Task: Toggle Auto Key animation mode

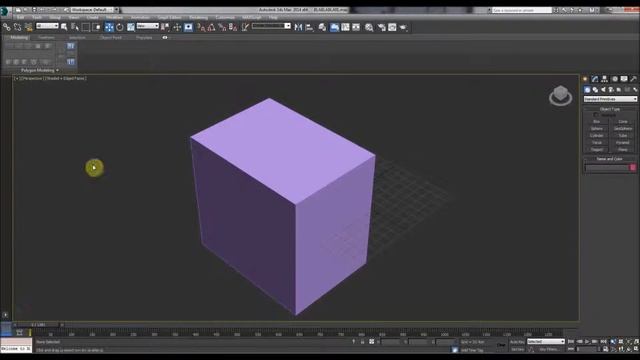Action: pyautogui.click(x=517, y=342)
